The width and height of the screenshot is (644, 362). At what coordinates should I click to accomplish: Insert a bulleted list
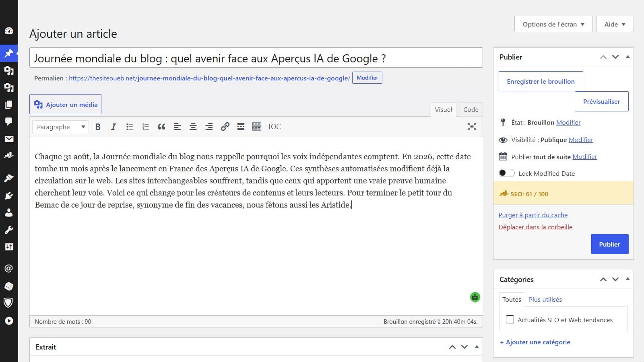(x=130, y=127)
